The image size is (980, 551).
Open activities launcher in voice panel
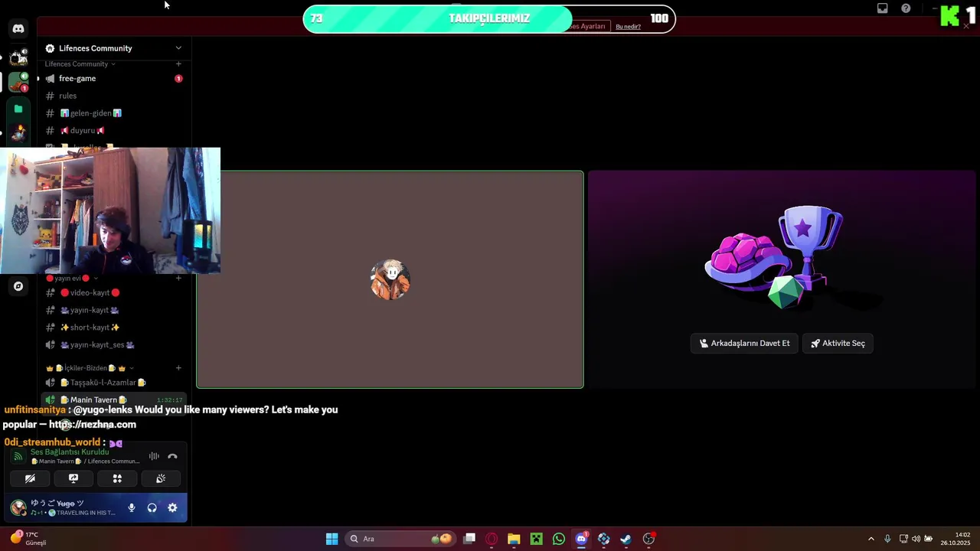tap(117, 478)
